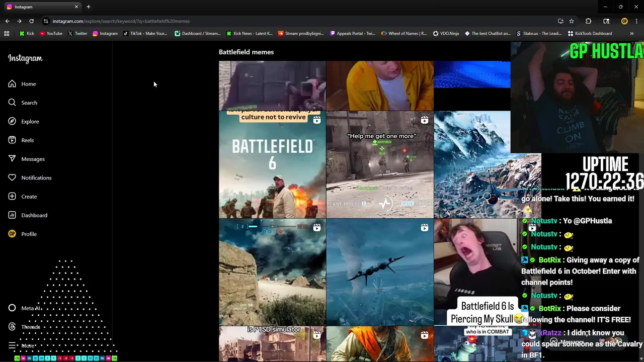
Task: Click the Instagram logo wordmark
Action: (25, 58)
